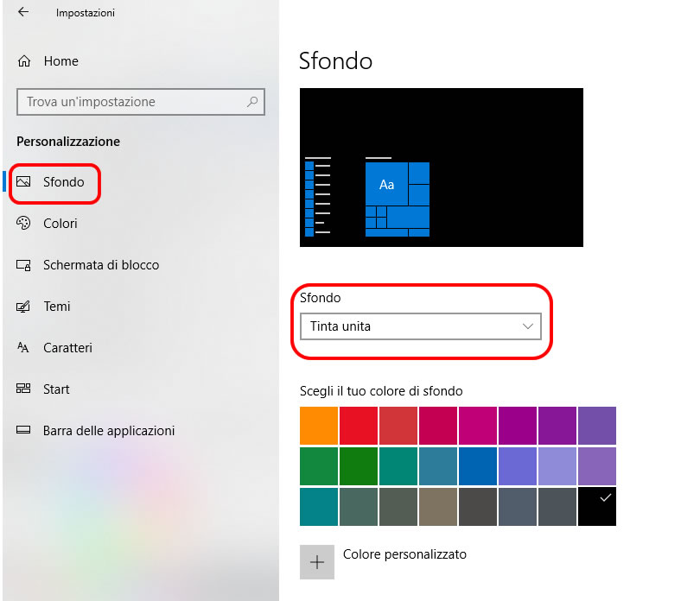
Task: Click Colore personalizzato label
Action: pyautogui.click(x=404, y=554)
